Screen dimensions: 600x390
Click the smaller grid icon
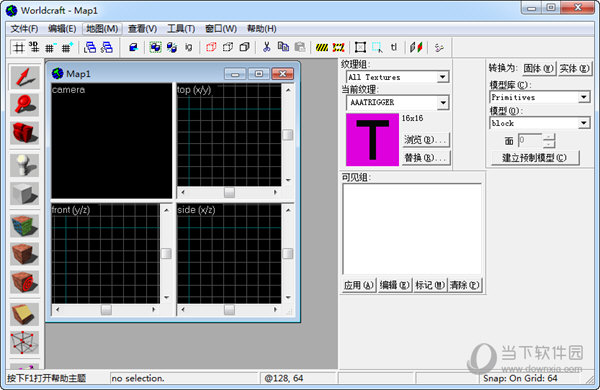50,47
